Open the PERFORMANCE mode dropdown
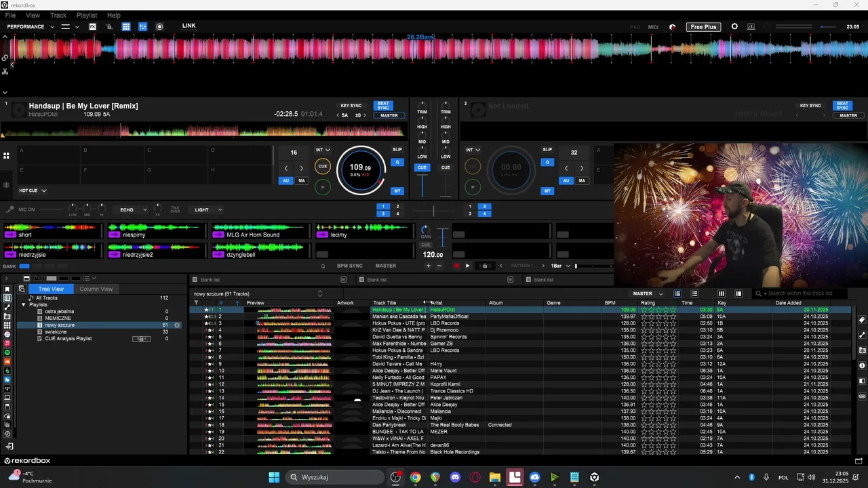868x488 pixels. pyautogui.click(x=31, y=26)
